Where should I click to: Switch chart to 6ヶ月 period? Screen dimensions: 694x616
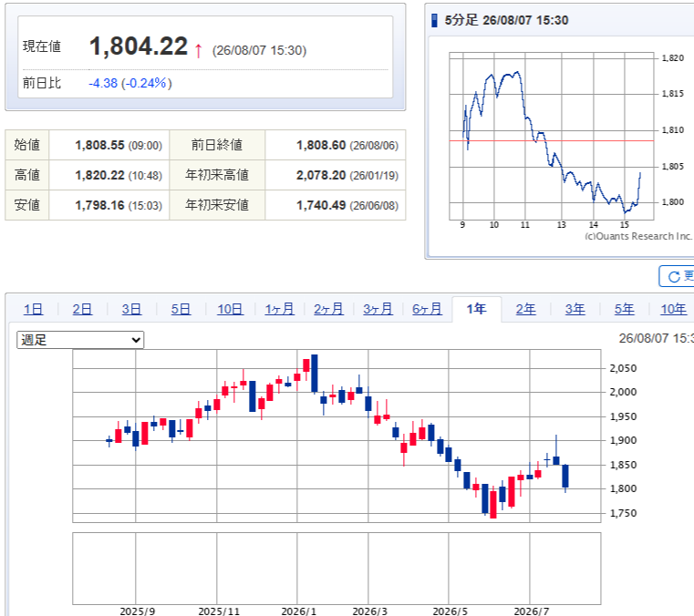pos(427,309)
